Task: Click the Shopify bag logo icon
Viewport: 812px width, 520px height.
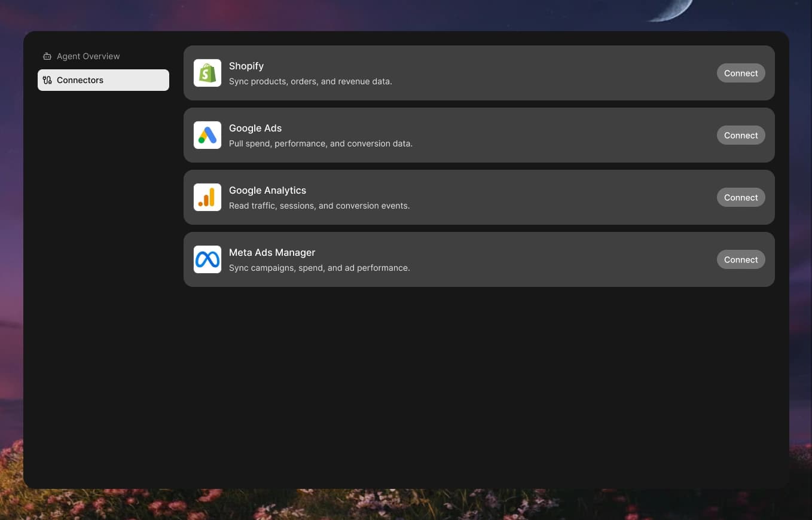Action: (x=207, y=73)
